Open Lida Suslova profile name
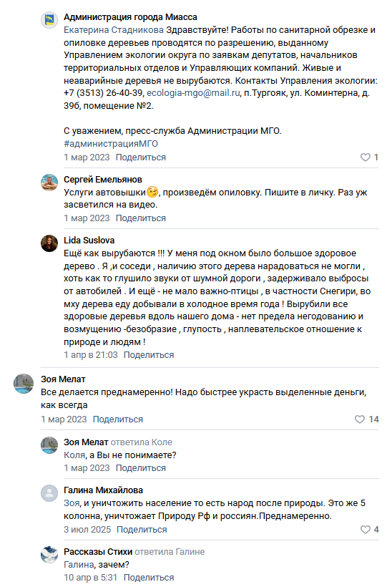The height and width of the screenshot is (587, 392). [x=89, y=241]
